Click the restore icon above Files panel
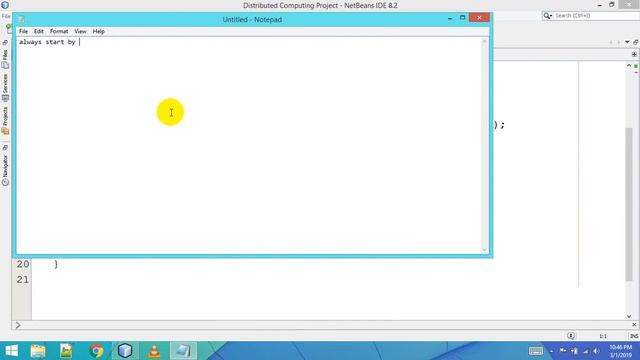Image resolution: width=640 pixels, height=360 pixels. tap(5, 42)
